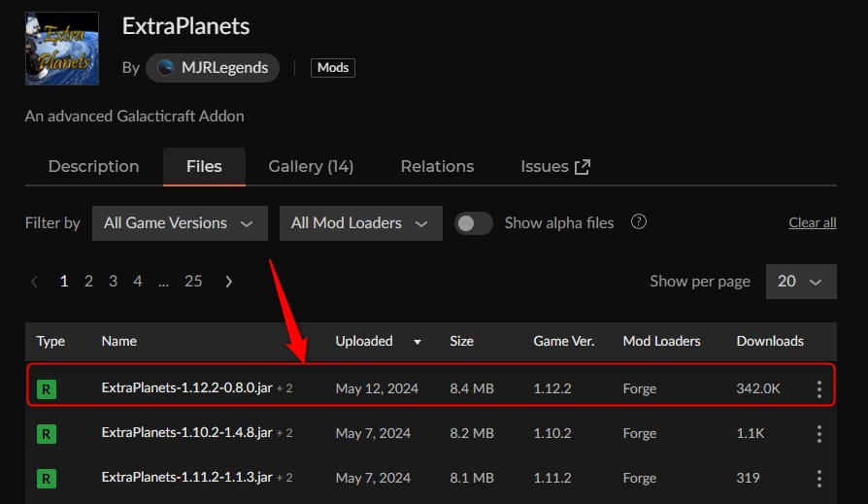Toggle the Show alpha files switch
This screenshot has width=868, height=504.
473,223
